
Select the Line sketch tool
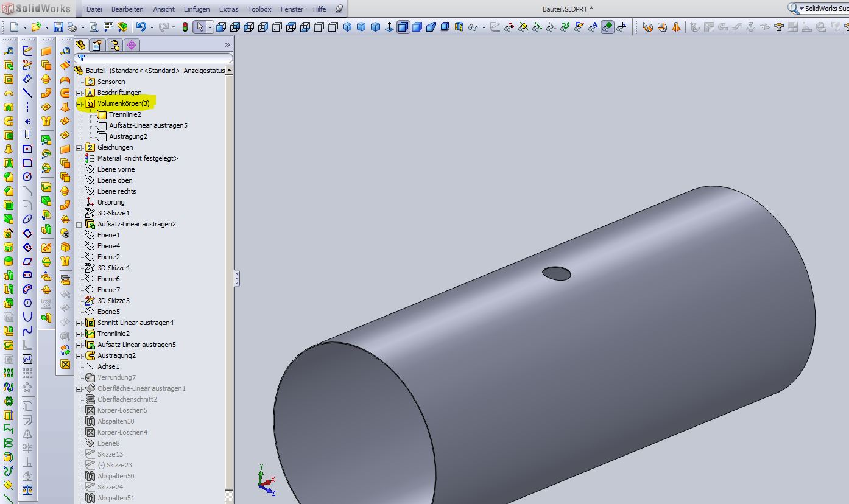(27, 93)
